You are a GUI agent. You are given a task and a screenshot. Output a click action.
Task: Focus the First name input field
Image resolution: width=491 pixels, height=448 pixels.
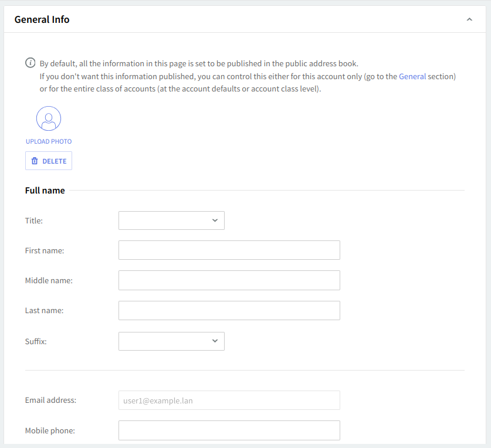click(x=229, y=250)
